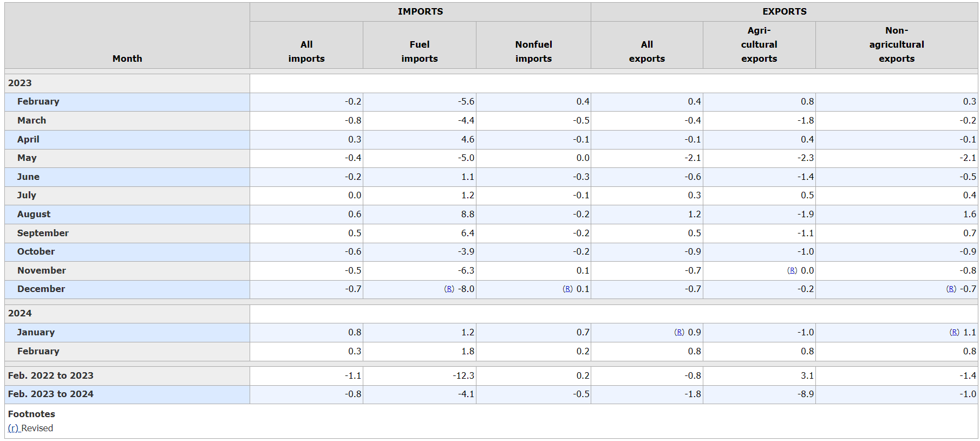Screen dimensions: 980x441
Task: Click the Nonfuel imports column header
Action: point(533,51)
